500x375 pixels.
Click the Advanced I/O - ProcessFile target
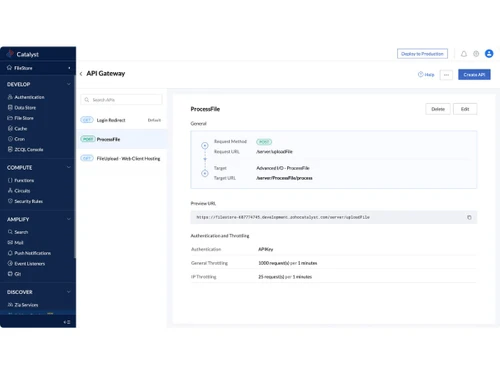pyautogui.click(x=283, y=168)
